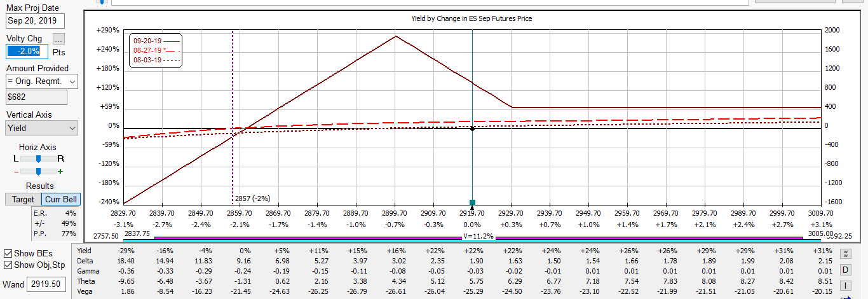This screenshot has width=868, height=299.
Task: Select the Target results button
Action: tap(24, 199)
